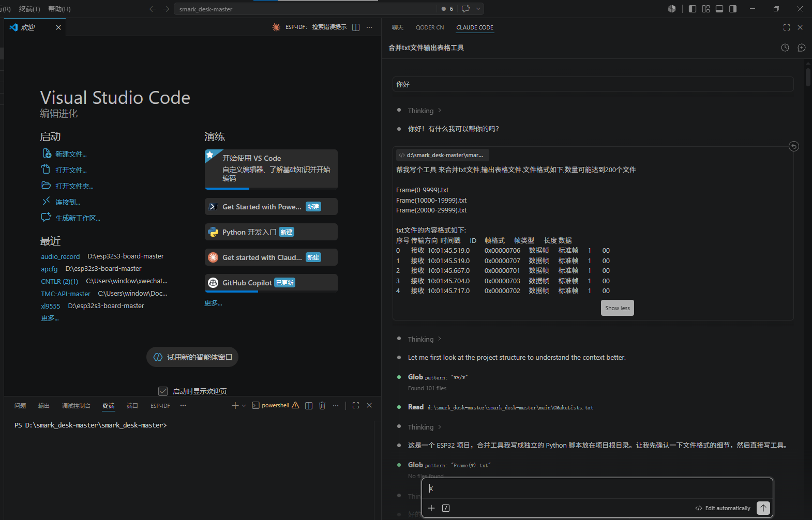
Task: Expand new terminal profile dropdown
Action: tap(244, 406)
